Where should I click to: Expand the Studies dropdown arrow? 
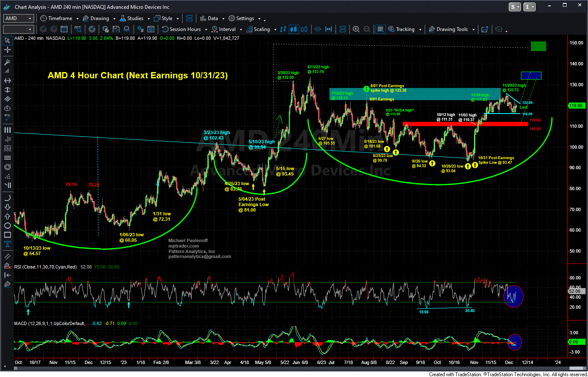click(x=148, y=19)
